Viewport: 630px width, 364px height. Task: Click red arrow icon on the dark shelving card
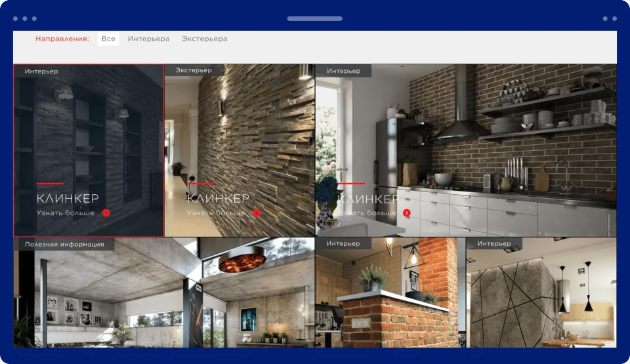(106, 213)
